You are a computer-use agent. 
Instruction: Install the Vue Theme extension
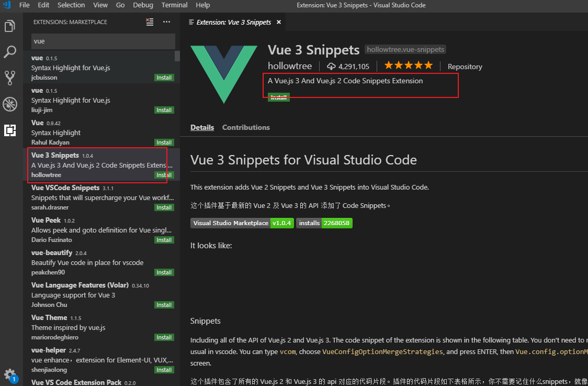pyautogui.click(x=164, y=338)
